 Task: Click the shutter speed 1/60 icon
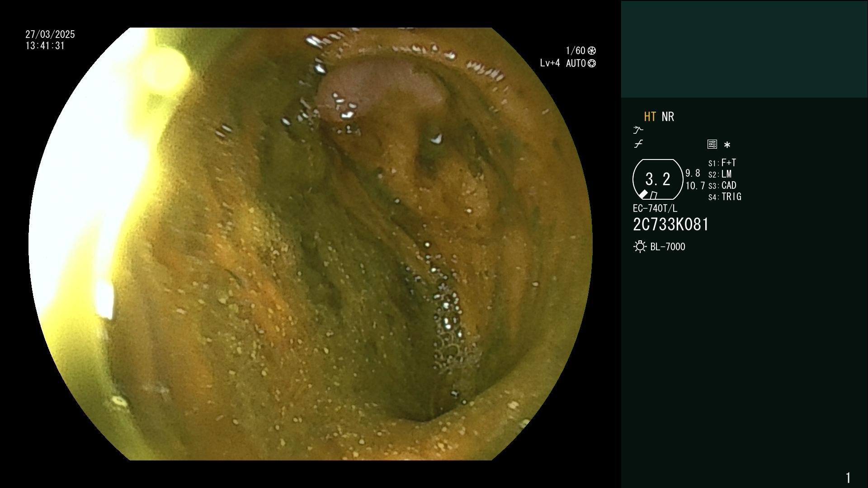click(591, 51)
